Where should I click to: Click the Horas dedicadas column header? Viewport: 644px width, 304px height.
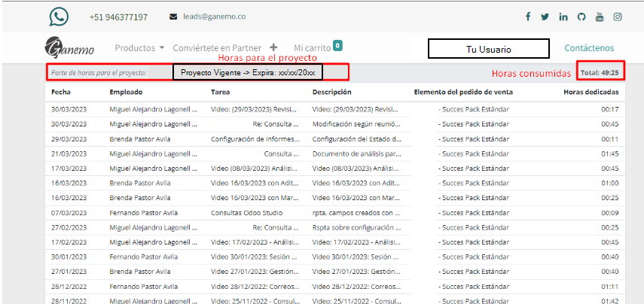[x=591, y=92]
